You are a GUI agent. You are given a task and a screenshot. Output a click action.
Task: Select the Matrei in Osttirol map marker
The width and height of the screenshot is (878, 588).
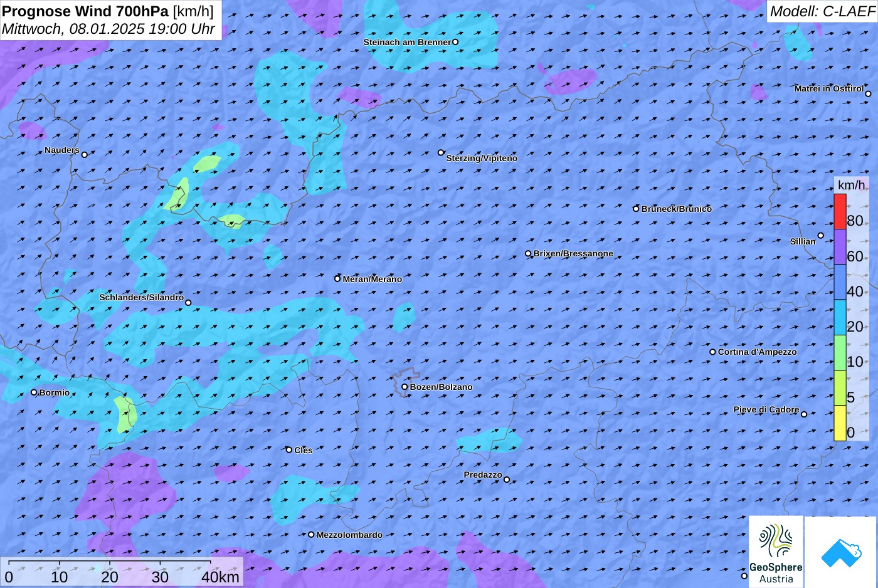click(x=868, y=94)
